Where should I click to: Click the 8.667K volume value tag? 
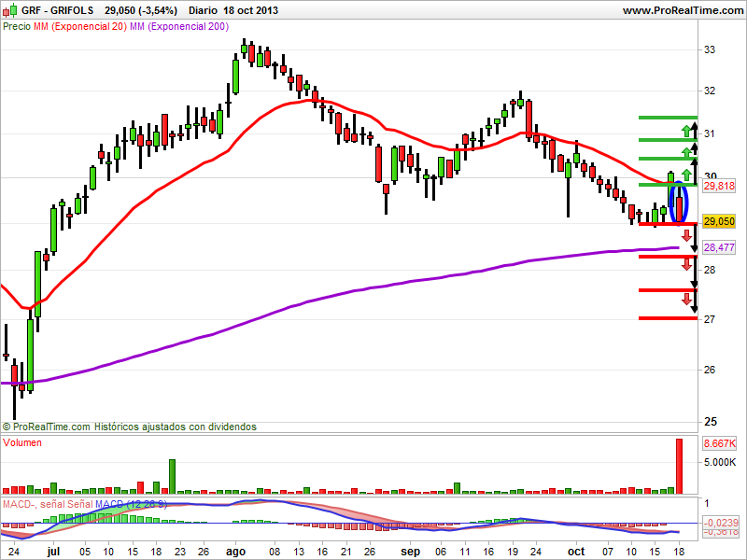pos(719,443)
